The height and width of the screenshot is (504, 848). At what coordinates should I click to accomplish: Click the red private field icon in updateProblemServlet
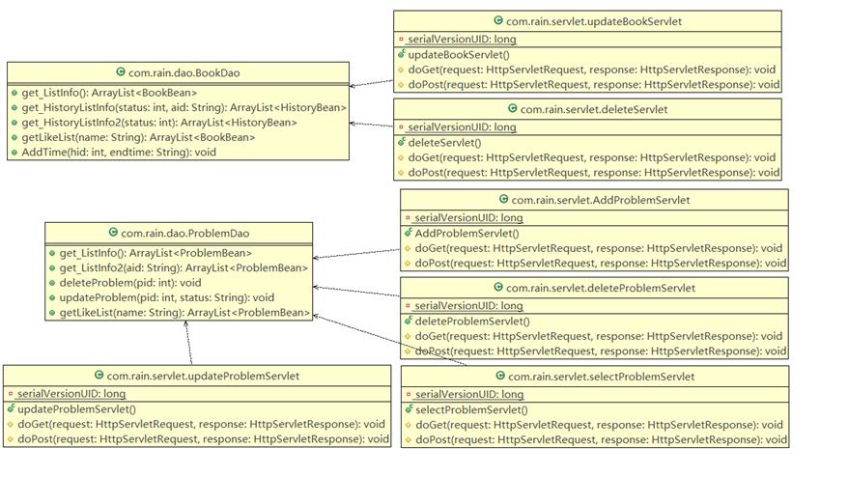pyautogui.click(x=11, y=393)
